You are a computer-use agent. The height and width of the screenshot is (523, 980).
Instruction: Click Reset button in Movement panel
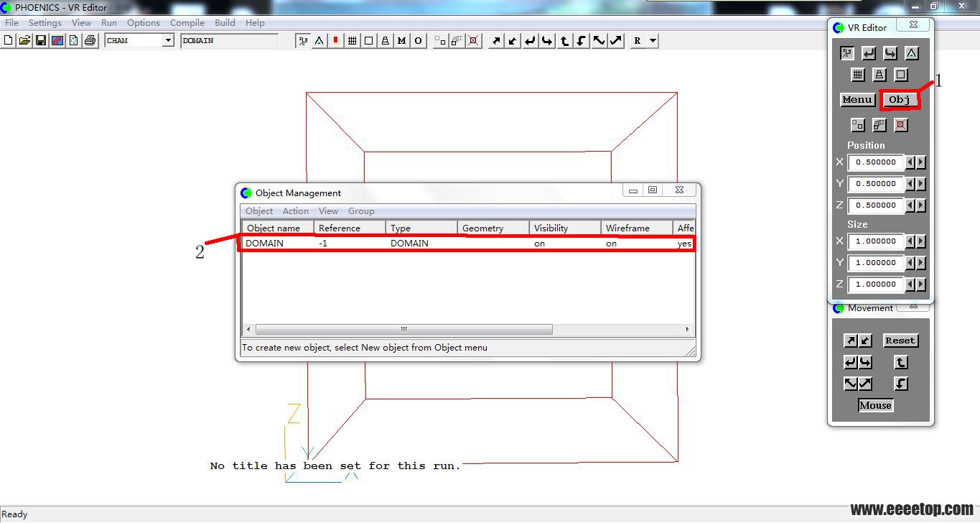[x=900, y=341]
